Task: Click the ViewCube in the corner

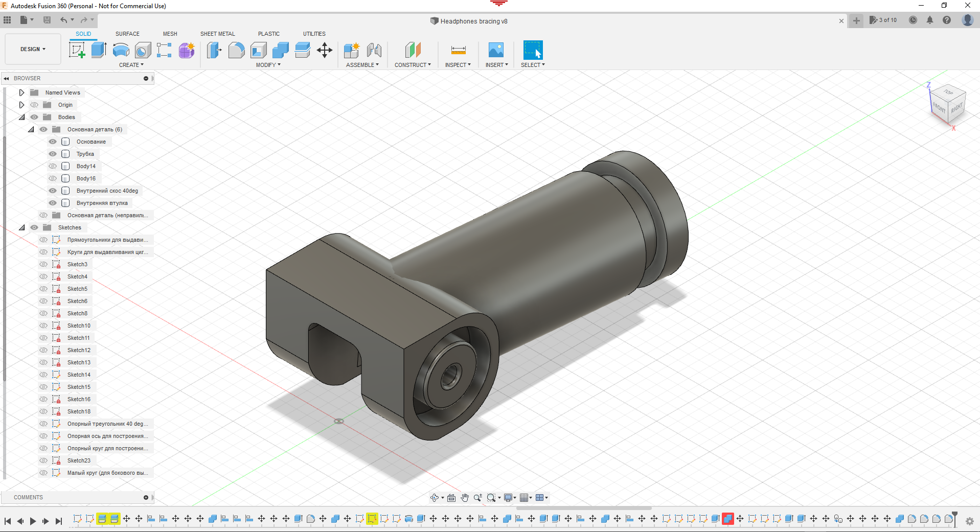Action: 947,105
